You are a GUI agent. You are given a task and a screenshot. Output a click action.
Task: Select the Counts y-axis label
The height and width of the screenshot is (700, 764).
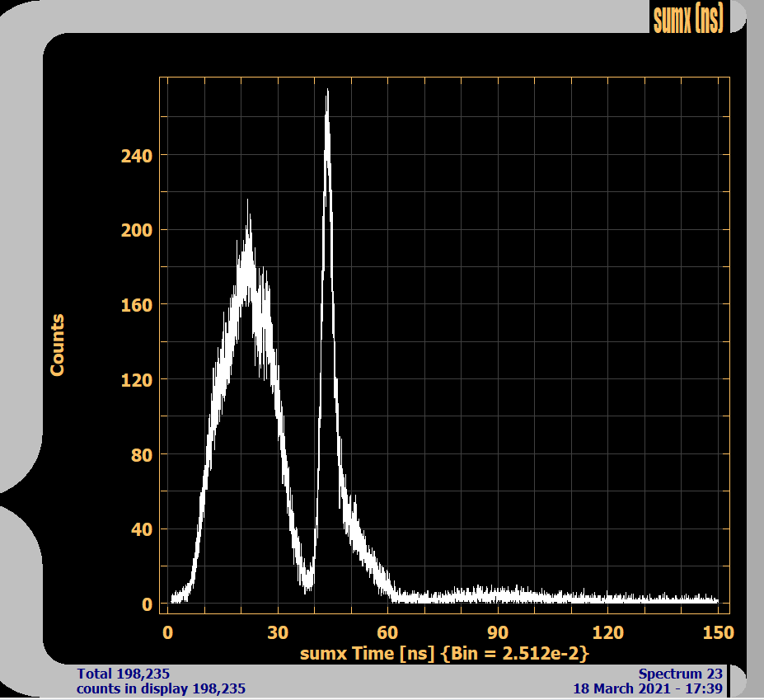[x=58, y=345]
